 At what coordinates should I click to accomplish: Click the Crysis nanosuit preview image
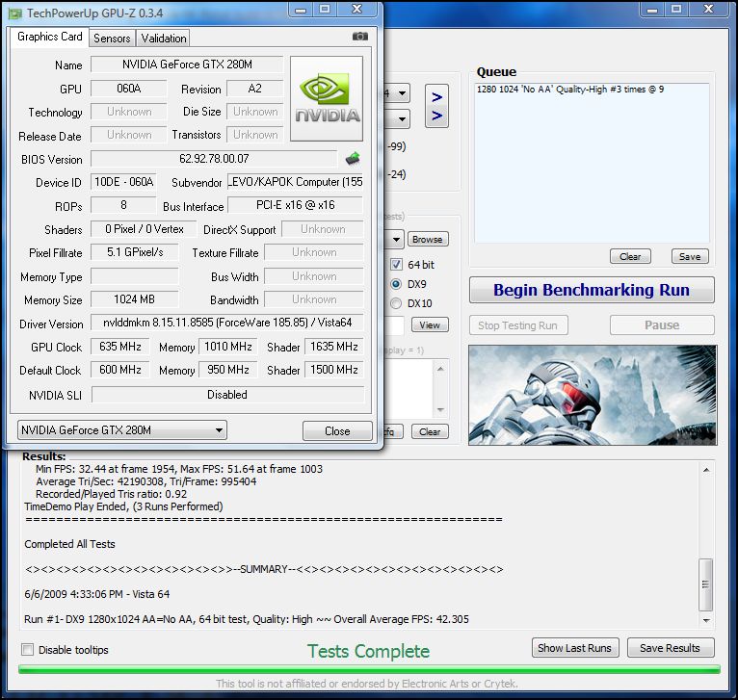(593, 395)
